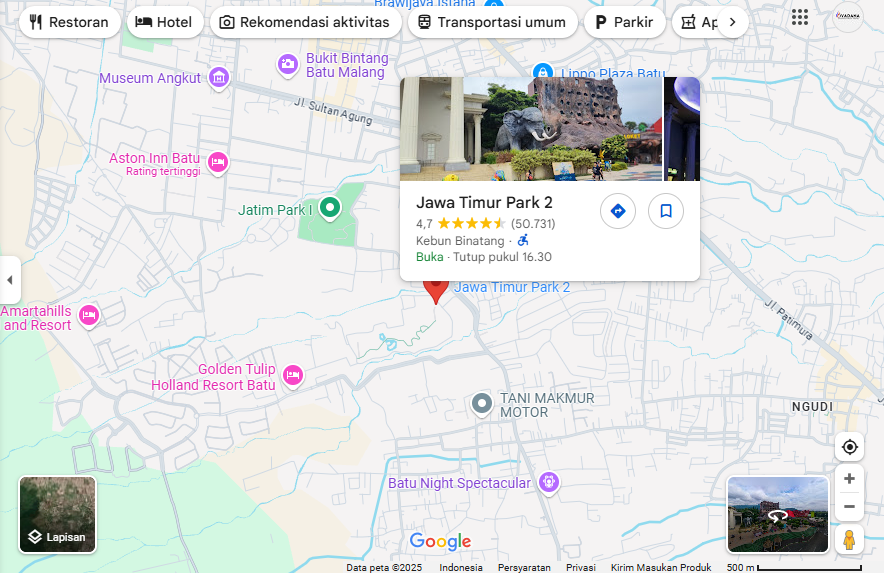Select the Parkir chip

click(624, 22)
